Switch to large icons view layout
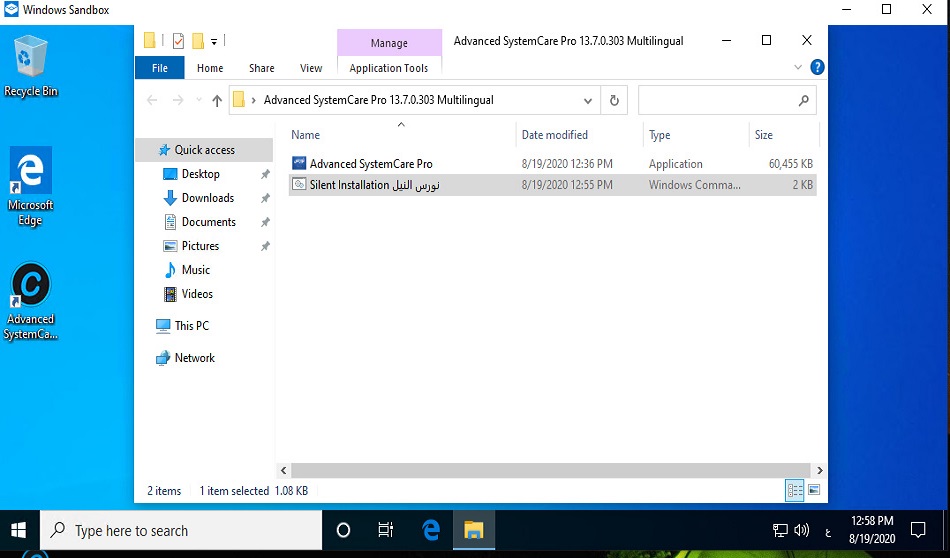950x558 pixels. tap(814, 490)
